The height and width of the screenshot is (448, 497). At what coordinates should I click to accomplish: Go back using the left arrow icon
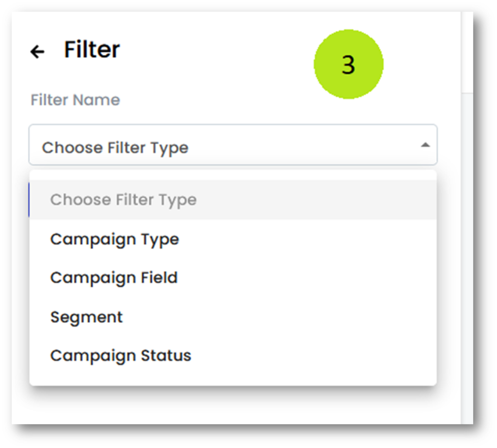37,51
